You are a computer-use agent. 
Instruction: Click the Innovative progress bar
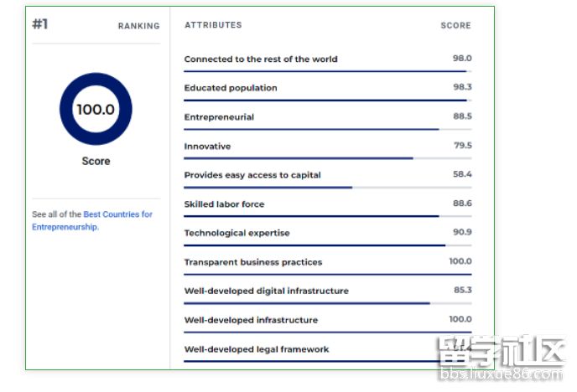327,158
